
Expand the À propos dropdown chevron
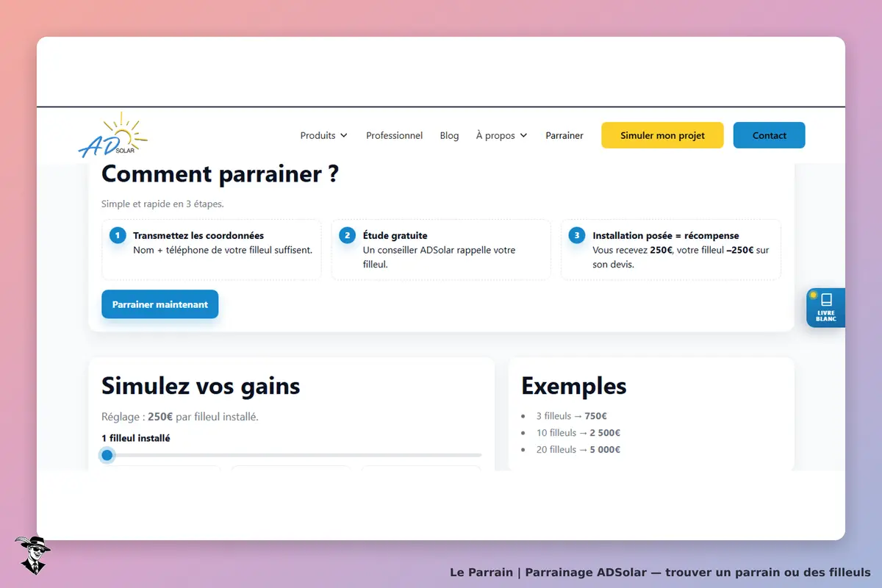[523, 136]
